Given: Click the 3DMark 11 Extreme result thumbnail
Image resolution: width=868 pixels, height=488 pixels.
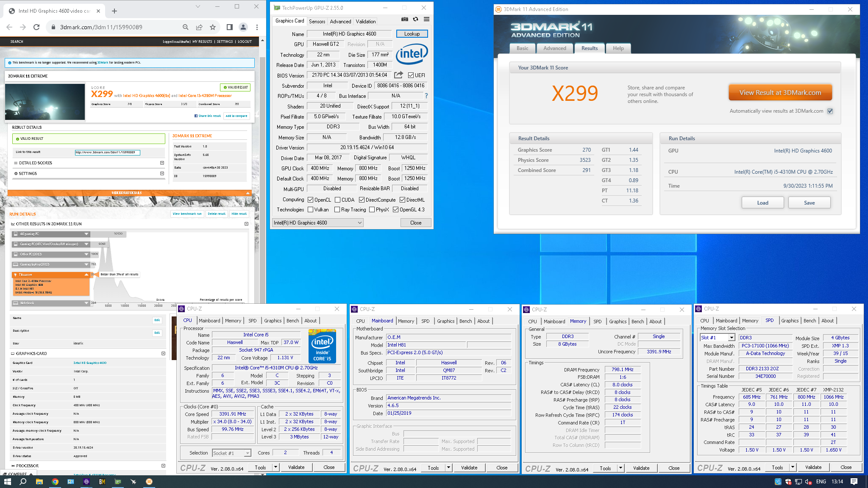Looking at the screenshot, I should pyautogui.click(x=45, y=102).
